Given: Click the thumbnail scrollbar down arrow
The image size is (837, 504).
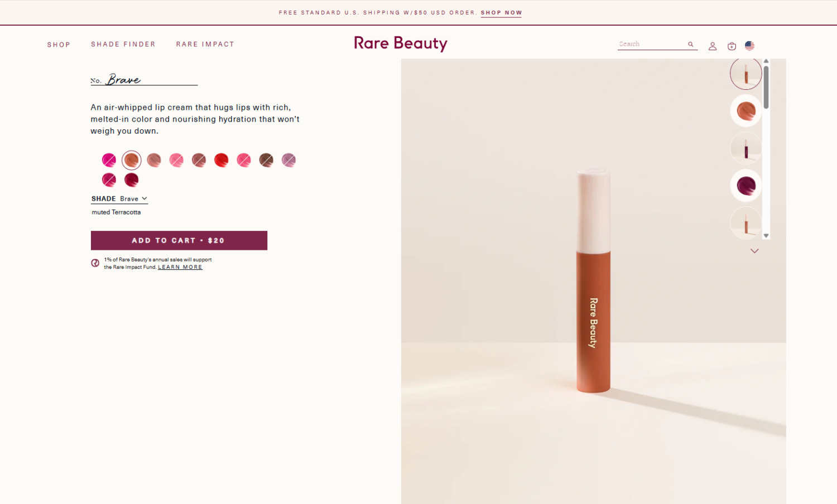Looking at the screenshot, I should 766,236.
